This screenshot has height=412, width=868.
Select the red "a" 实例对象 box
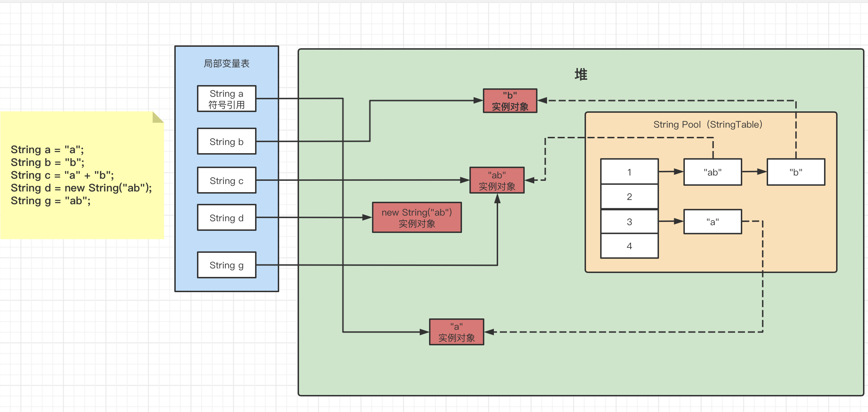[x=457, y=332]
